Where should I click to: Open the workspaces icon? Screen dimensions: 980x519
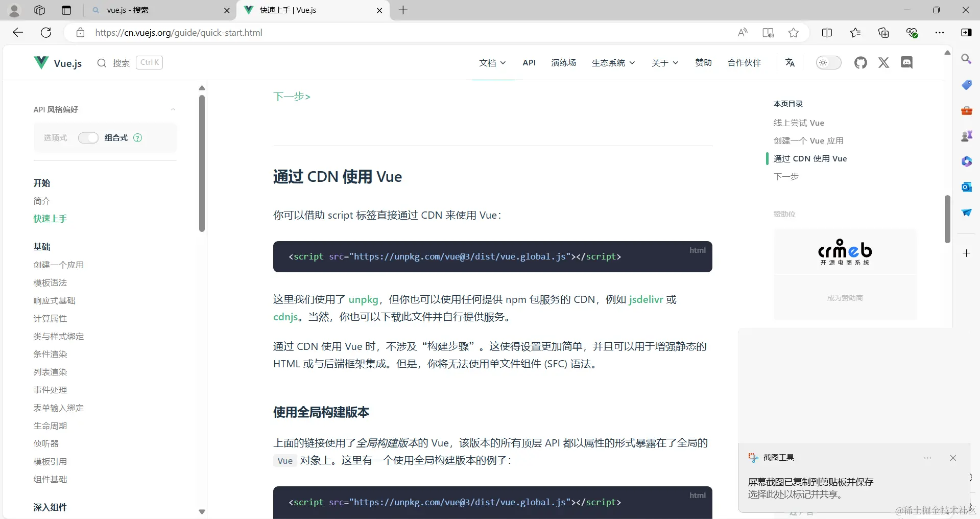tap(39, 10)
